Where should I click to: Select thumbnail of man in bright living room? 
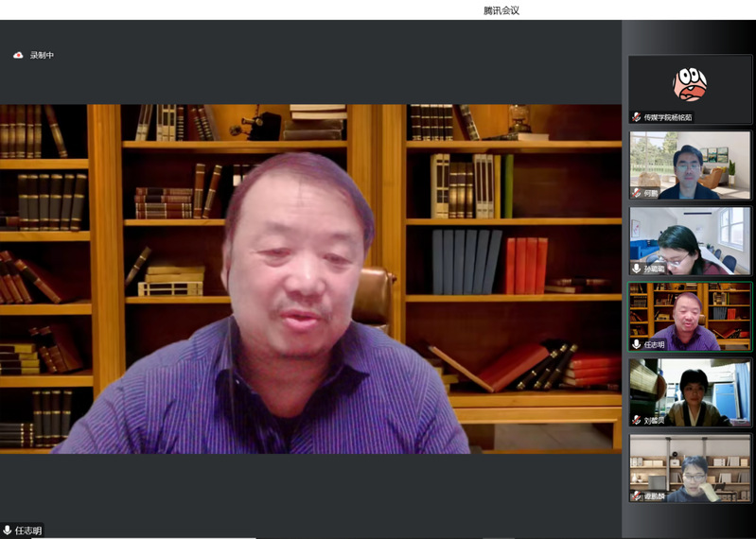690,165
